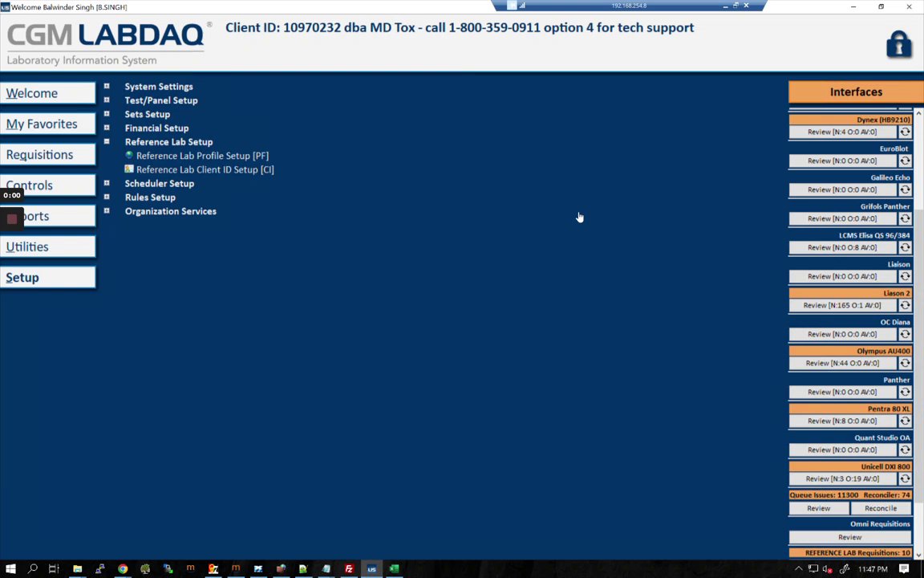Click refresh icon in the Panther row below Olympus AU400
The height and width of the screenshot is (578, 924).
coord(905,393)
